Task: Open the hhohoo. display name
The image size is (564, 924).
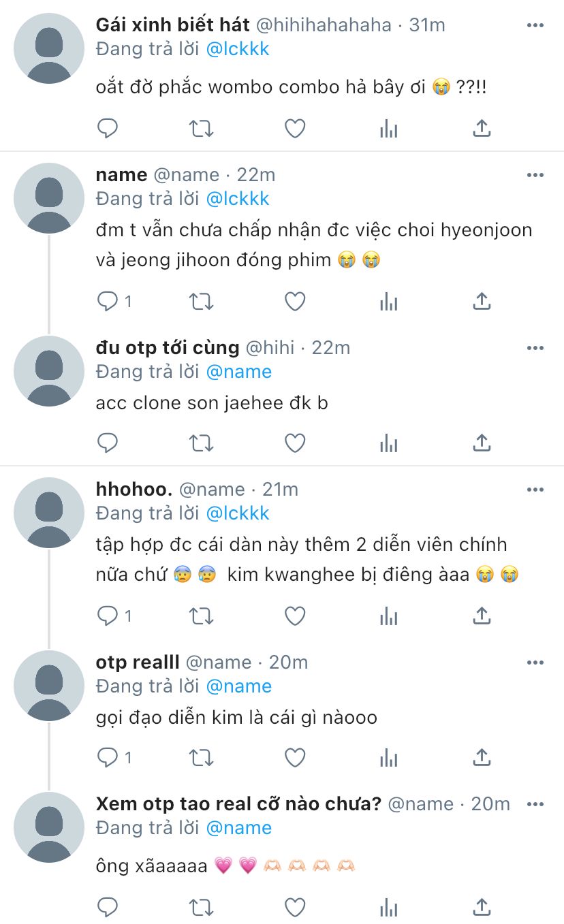Action: (135, 489)
